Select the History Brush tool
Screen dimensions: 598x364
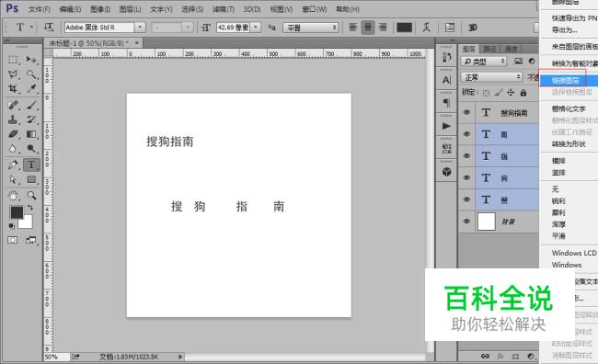pos(31,119)
